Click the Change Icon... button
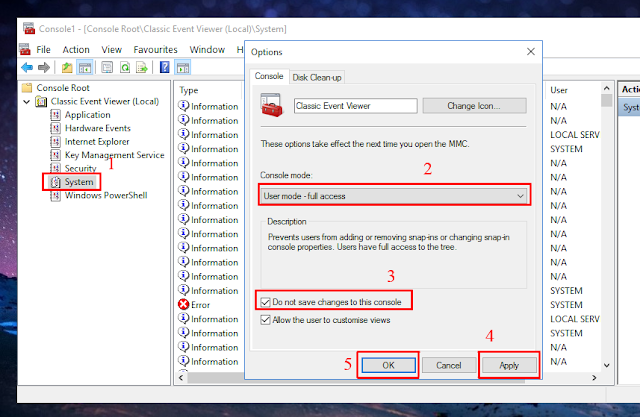 [474, 106]
